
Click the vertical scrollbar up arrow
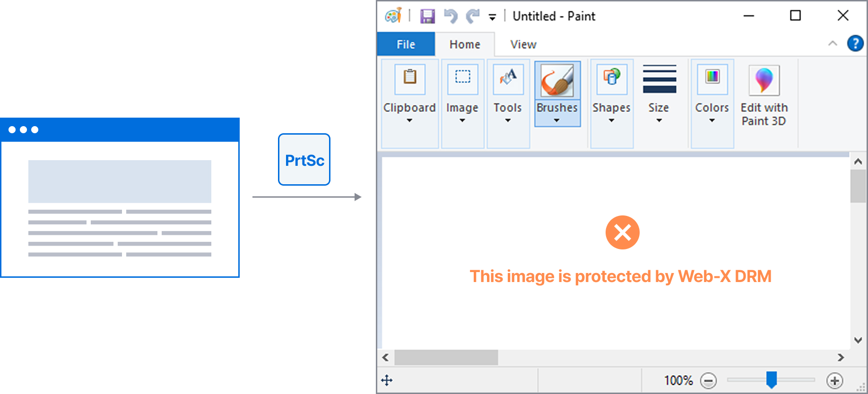[858, 162]
